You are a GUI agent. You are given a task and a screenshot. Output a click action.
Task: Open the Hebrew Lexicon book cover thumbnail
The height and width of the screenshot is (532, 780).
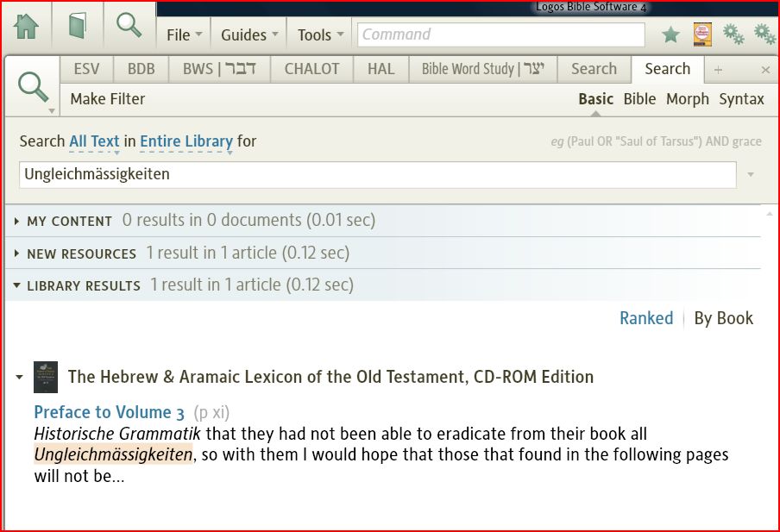click(46, 377)
